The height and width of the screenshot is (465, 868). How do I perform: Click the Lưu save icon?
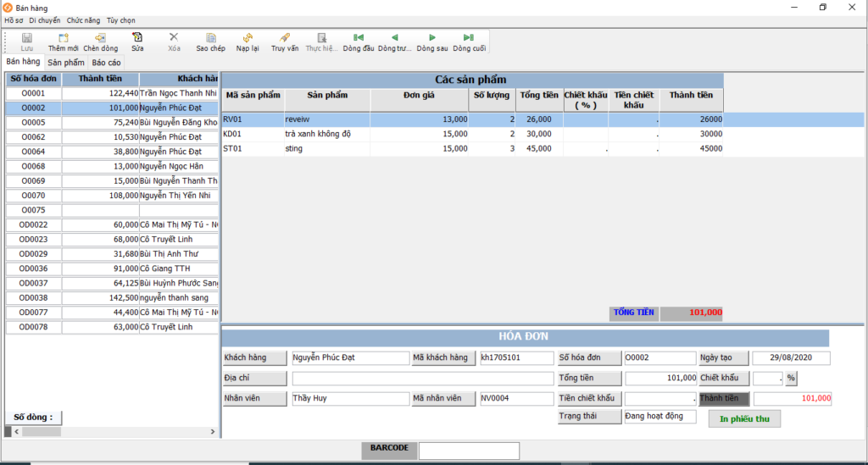pyautogui.click(x=27, y=38)
